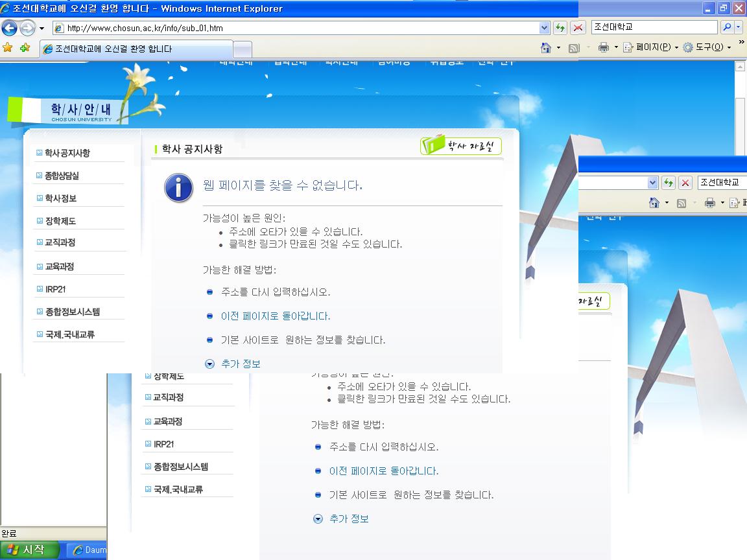The width and height of the screenshot is (747, 560).
Task: Open 교육과정 in the background copy sidebar
Action: (x=167, y=421)
